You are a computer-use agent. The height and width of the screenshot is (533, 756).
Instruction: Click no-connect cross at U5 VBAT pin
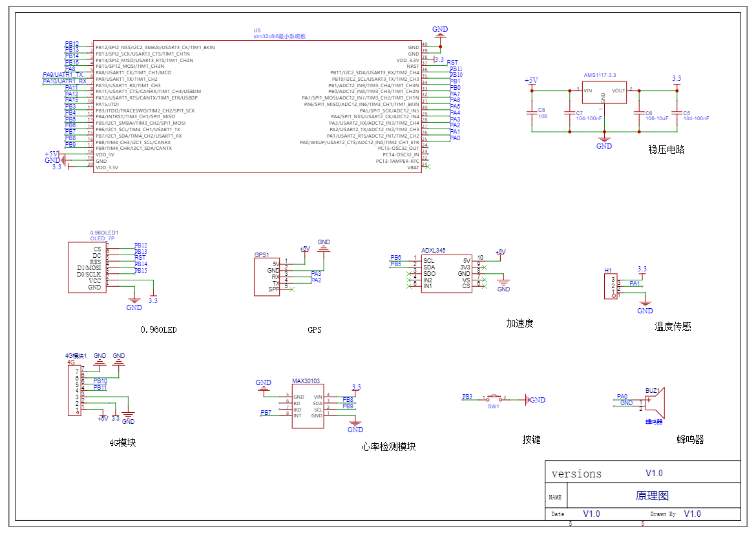428,167
